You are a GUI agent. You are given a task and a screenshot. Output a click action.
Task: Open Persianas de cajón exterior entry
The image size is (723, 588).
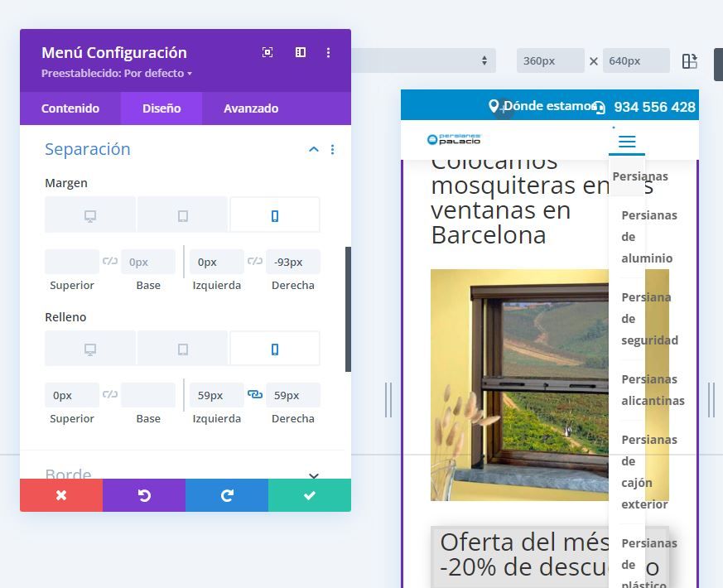pos(649,472)
